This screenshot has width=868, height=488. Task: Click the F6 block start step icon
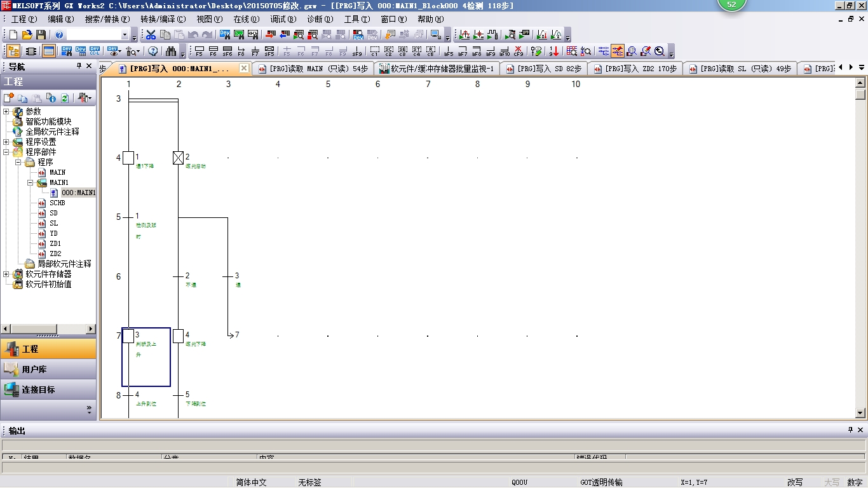[x=213, y=51]
